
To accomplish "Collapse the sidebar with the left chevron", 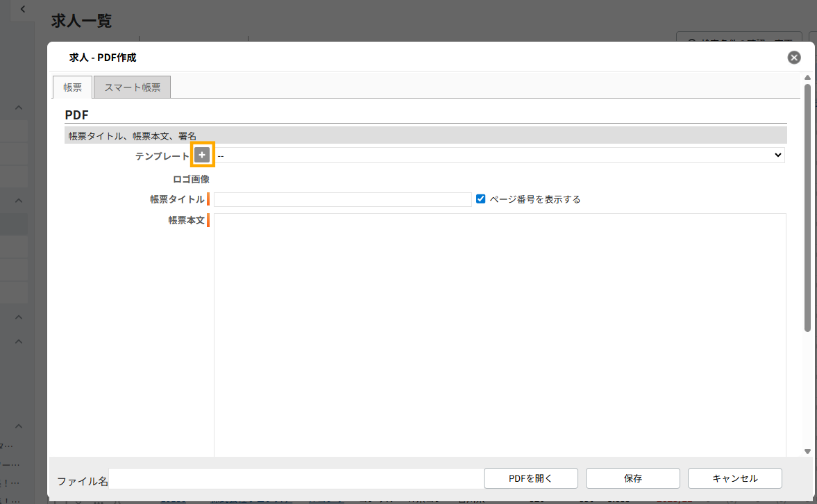I will pyautogui.click(x=23, y=9).
